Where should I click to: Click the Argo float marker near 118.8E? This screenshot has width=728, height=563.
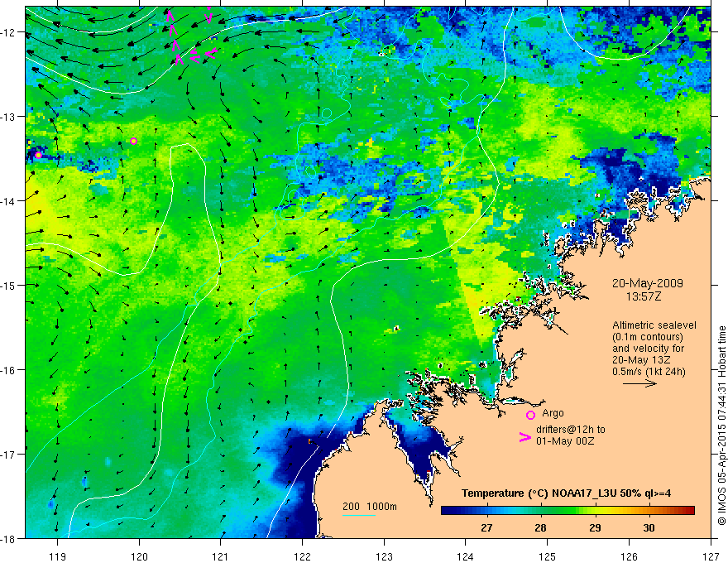pyautogui.click(x=38, y=155)
